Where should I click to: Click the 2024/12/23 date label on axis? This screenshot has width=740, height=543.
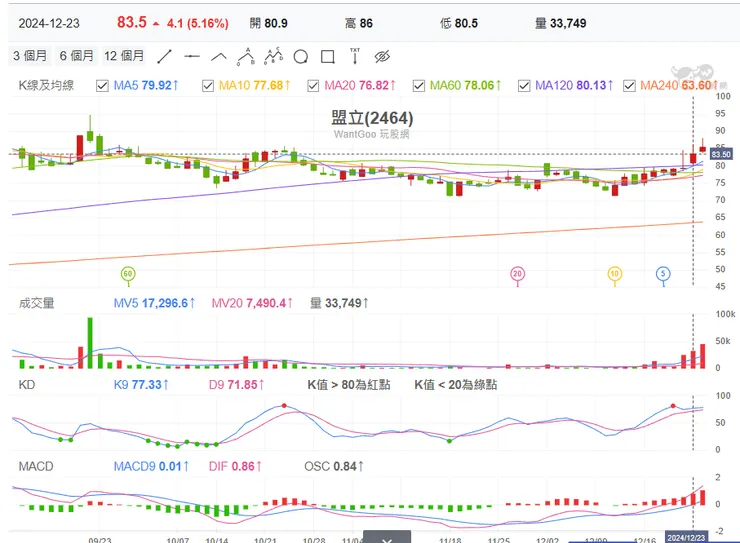[686, 538]
